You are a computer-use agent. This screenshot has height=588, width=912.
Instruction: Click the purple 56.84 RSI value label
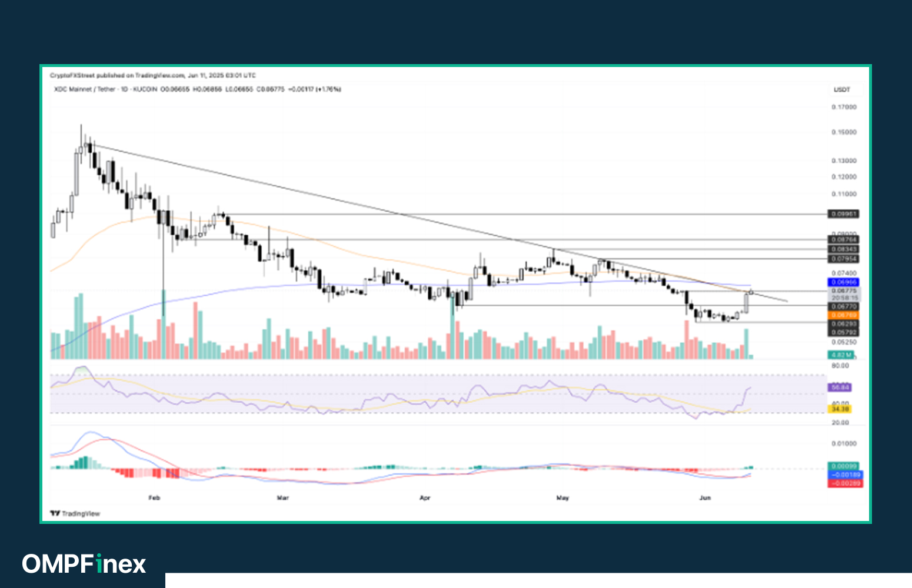pyautogui.click(x=840, y=387)
